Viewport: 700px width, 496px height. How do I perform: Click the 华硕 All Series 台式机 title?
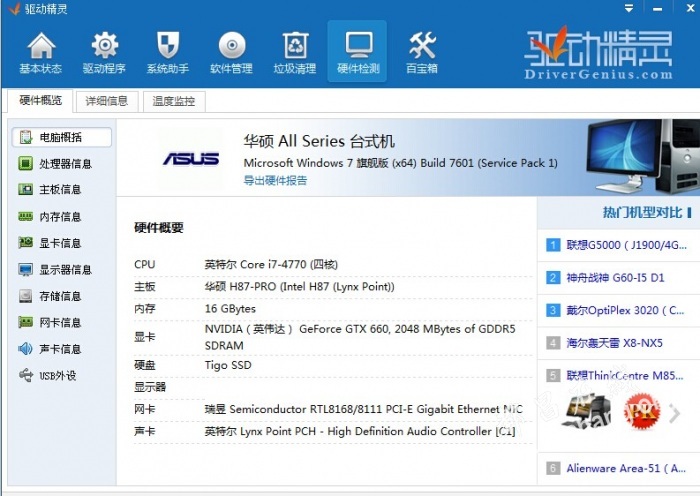(x=319, y=141)
